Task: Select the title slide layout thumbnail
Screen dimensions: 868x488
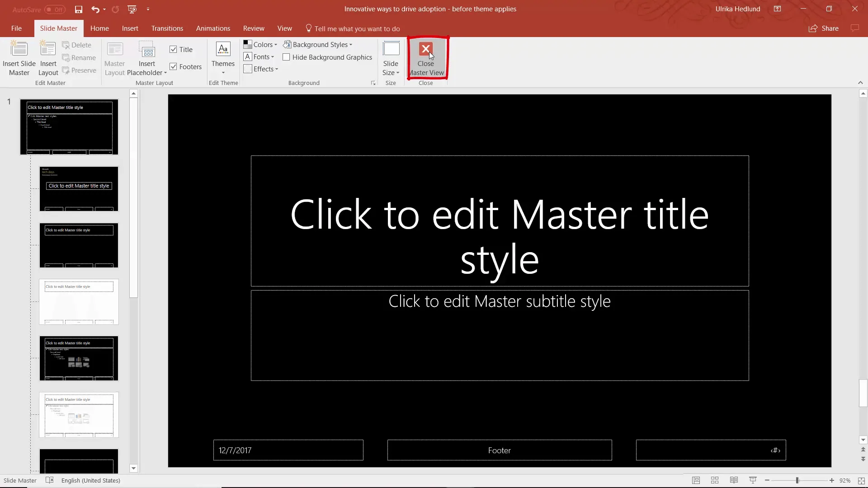Action: (79, 189)
